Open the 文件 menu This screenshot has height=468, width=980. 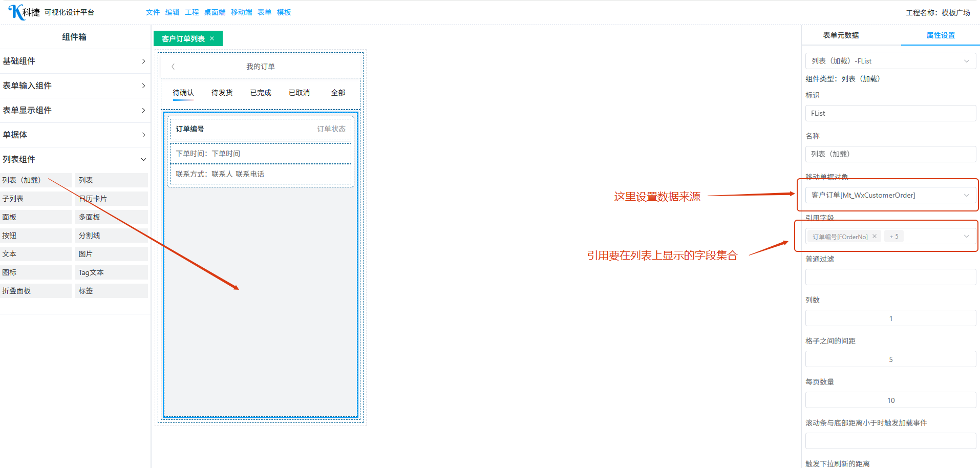click(x=153, y=12)
